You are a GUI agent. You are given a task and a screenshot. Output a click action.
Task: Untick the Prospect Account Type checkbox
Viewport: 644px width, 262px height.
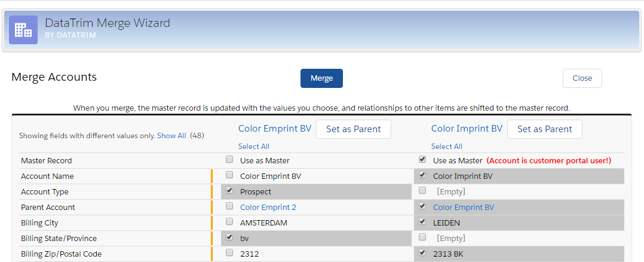click(x=229, y=191)
